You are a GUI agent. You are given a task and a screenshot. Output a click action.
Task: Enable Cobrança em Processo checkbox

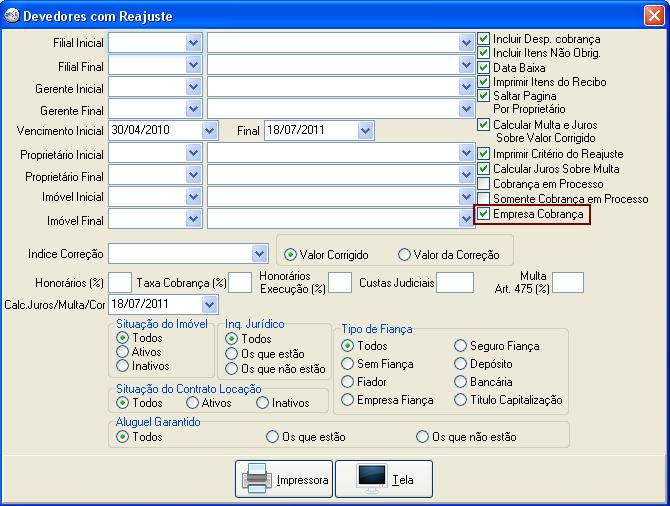pyautogui.click(x=484, y=184)
